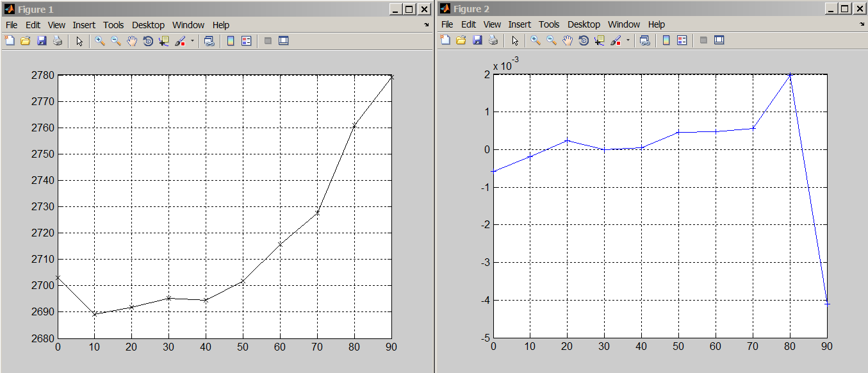868x373 pixels.
Task: Click the Save Figure icon in Figure 1
Action: [42, 40]
